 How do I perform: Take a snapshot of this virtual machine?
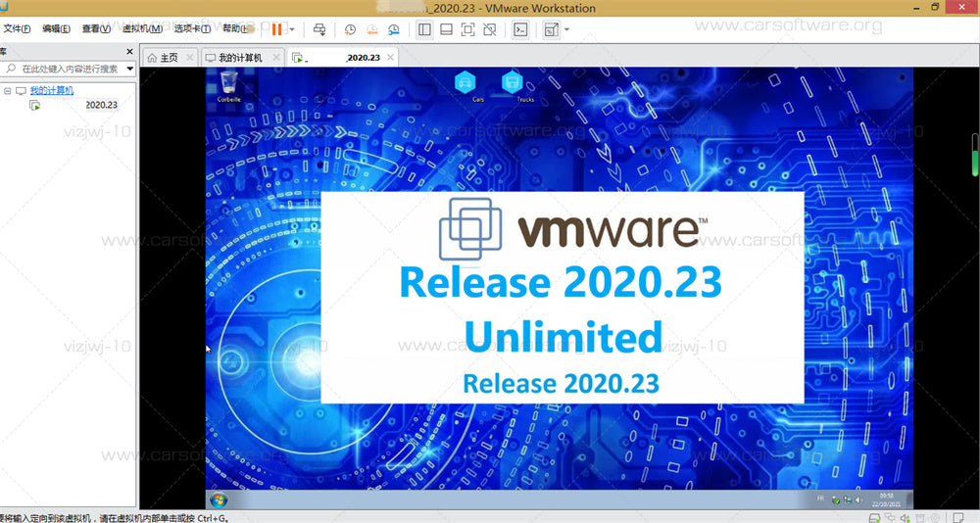[x=350, y=29]
